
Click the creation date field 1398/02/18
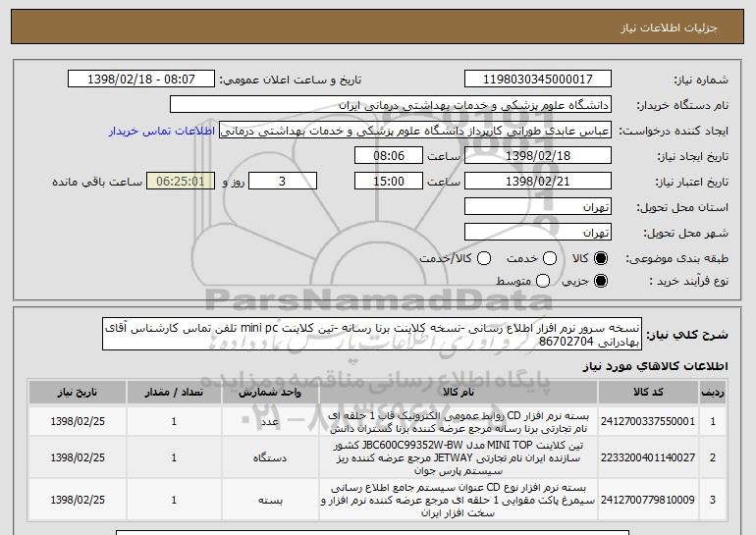[538, 156]
